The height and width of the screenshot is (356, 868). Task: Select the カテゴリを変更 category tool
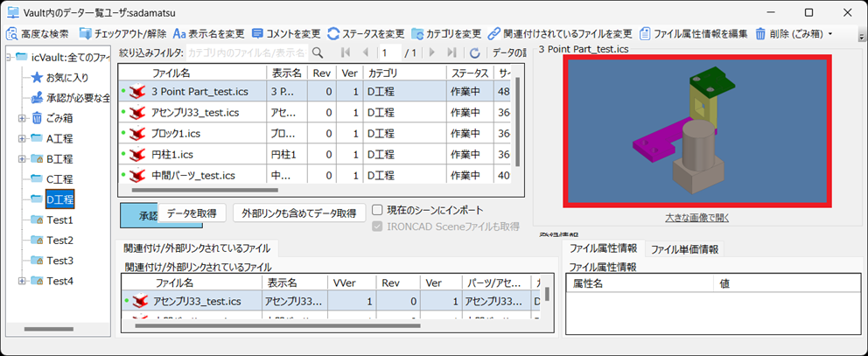click(445, 34)
